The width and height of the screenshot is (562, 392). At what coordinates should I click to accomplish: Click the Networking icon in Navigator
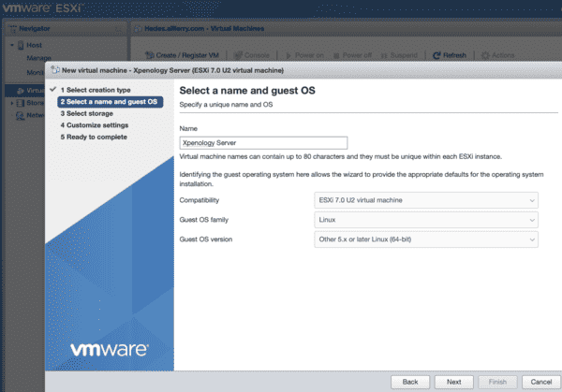[x=21, y=116]
